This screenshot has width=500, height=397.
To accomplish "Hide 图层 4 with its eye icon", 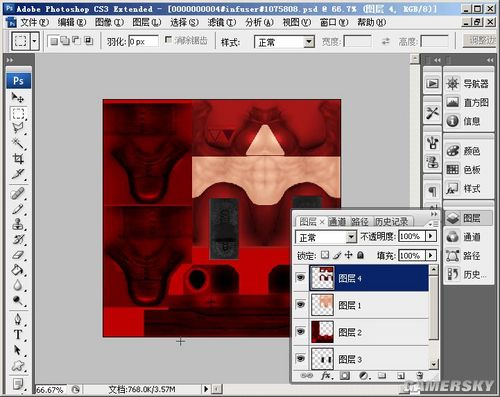I will point(301,278).
